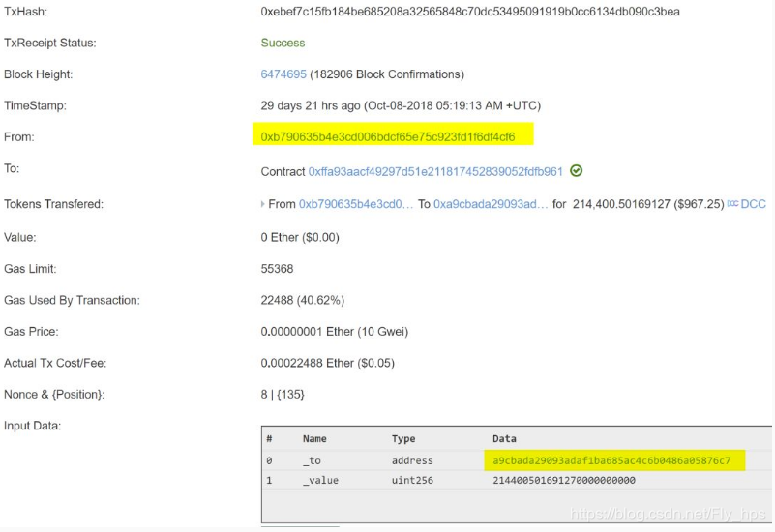Click the 182906 Block Confirmations text
Image resolution: width=775 pixels, height=532 pixels.
387,74
